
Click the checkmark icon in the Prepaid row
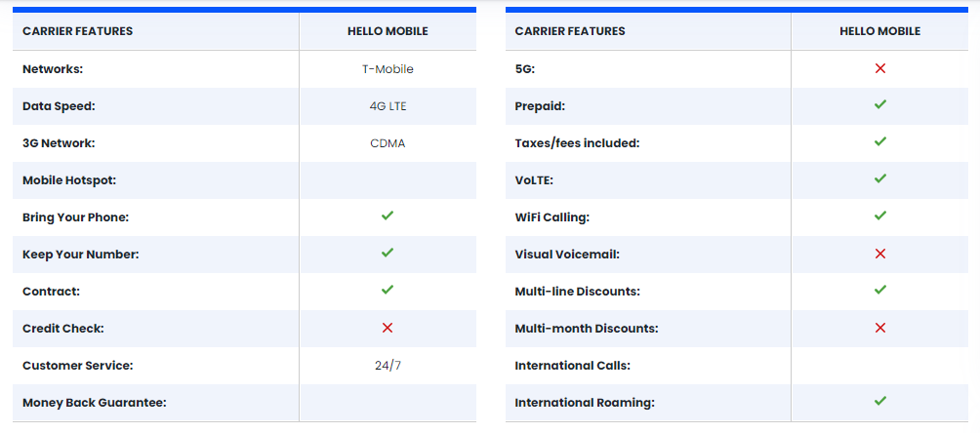(880, 105)
